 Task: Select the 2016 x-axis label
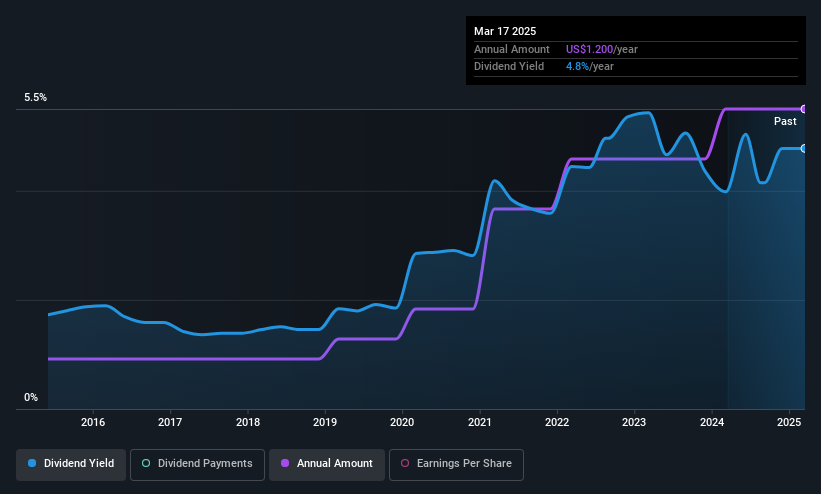[93, 422]
